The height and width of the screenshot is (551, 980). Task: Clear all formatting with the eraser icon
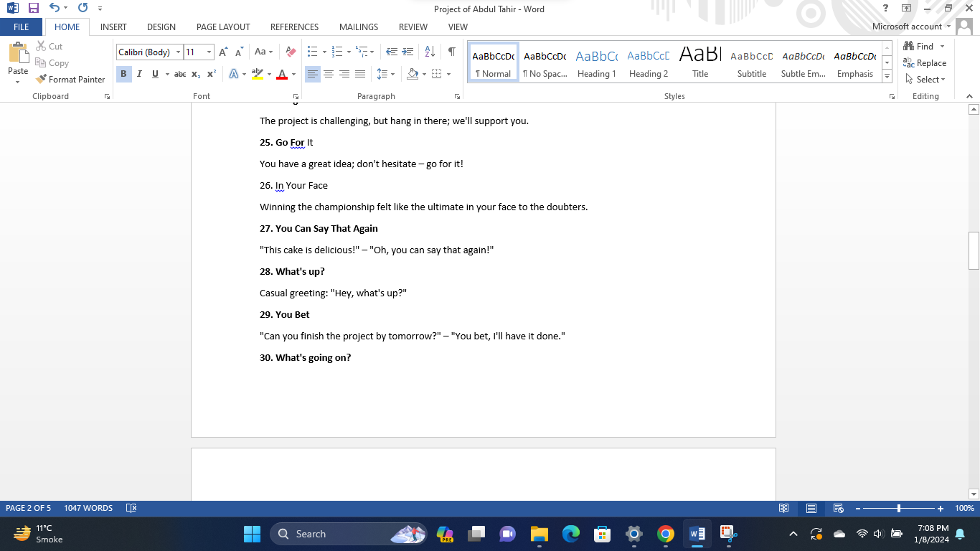coord(291,52)
